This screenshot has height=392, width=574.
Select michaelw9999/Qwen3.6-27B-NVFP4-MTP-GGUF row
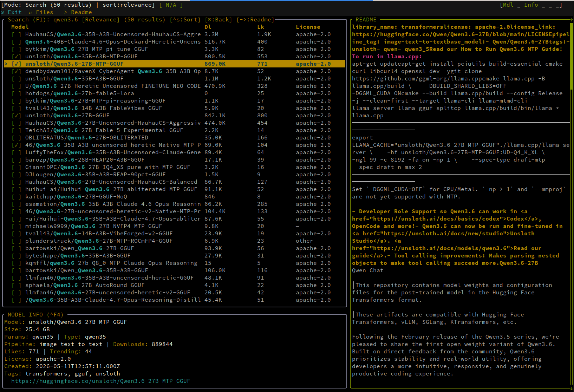point(175,226)
